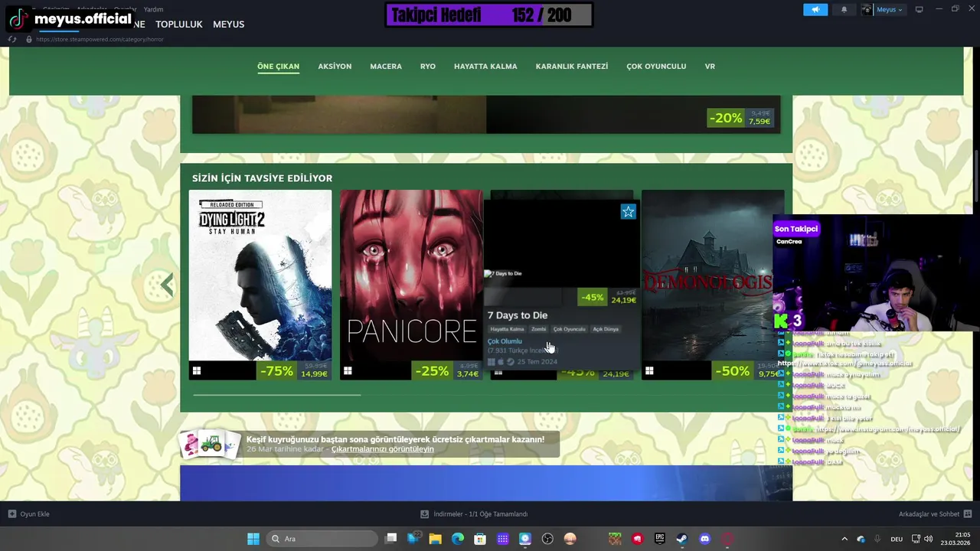Open the Friends and Chat icon
Viewport: 980px width, 551px height.
(967, 514)
